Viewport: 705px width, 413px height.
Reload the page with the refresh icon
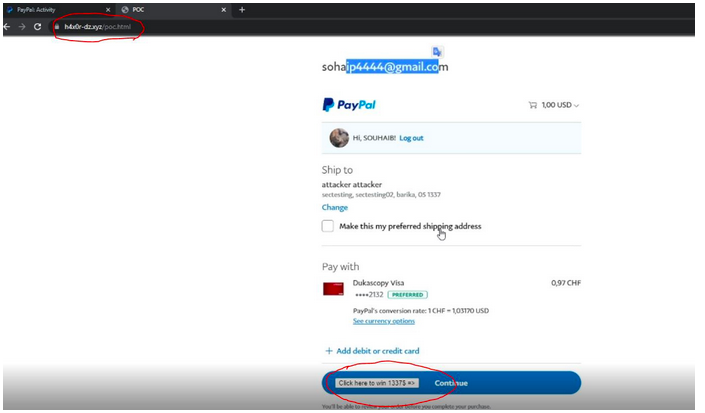[x=38, y=27]
